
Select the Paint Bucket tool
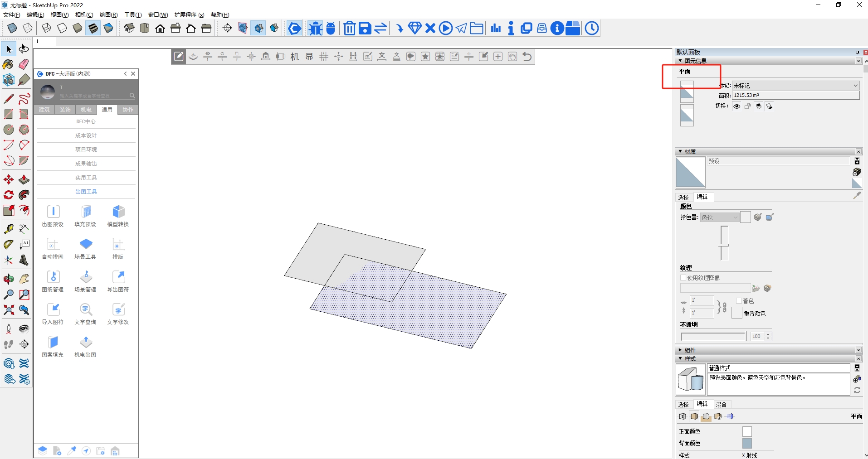click(x=8, y=64)
